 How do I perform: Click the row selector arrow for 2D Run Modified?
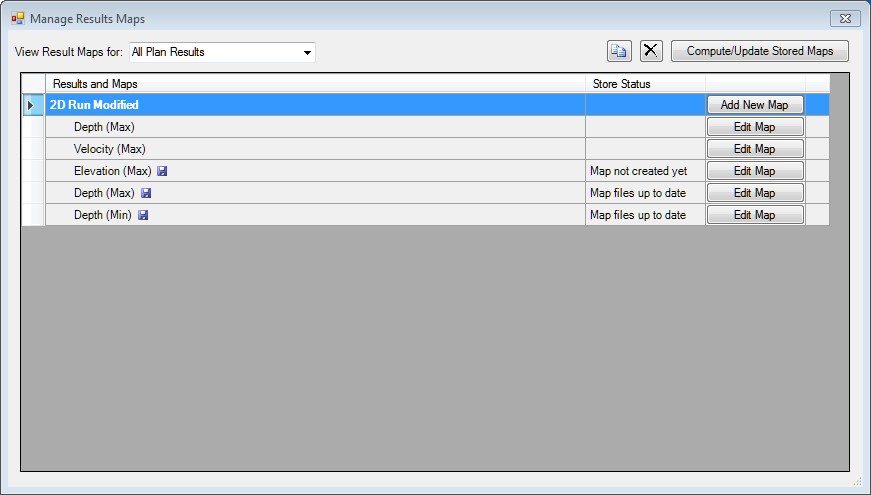(31, 105)
